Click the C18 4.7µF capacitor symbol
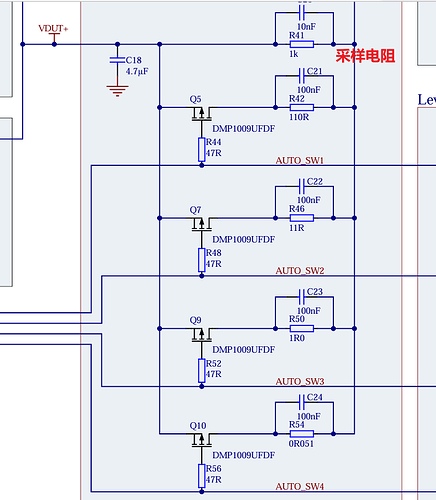The height and width of the screenshot is (500, 436). tap(117, 60)
